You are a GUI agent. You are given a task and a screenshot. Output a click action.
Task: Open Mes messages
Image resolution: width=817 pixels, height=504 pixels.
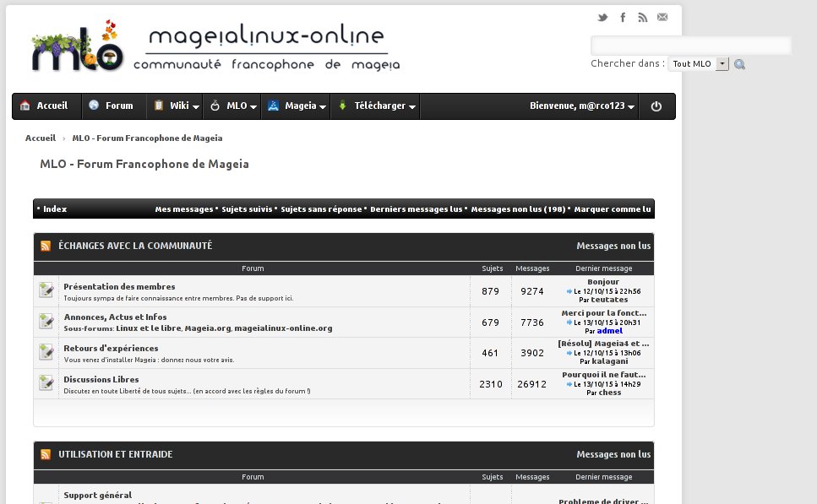[x=184, y=209]
